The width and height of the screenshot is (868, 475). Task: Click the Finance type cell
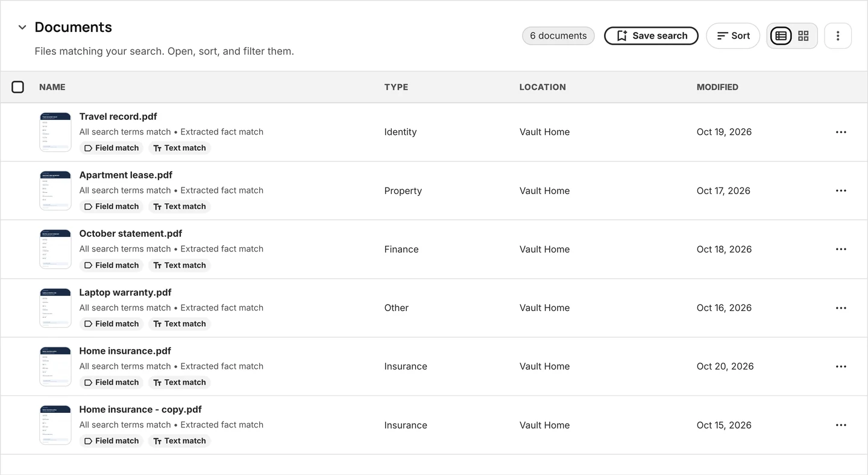[x=401, y=249]
